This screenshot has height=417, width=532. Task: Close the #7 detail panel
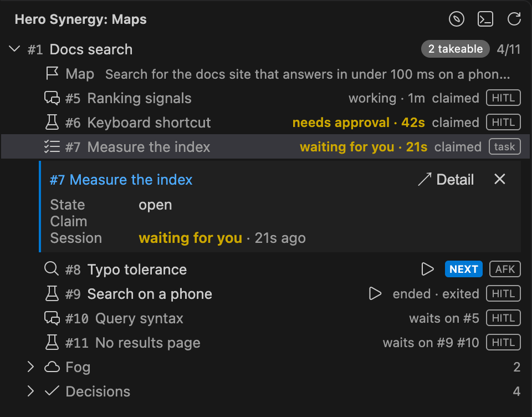pyautogui.click(x=499, y=179)
